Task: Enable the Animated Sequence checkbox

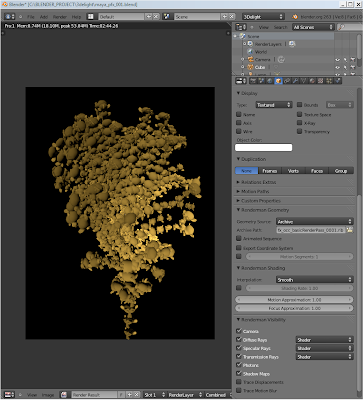Action: tap(239, 239)
